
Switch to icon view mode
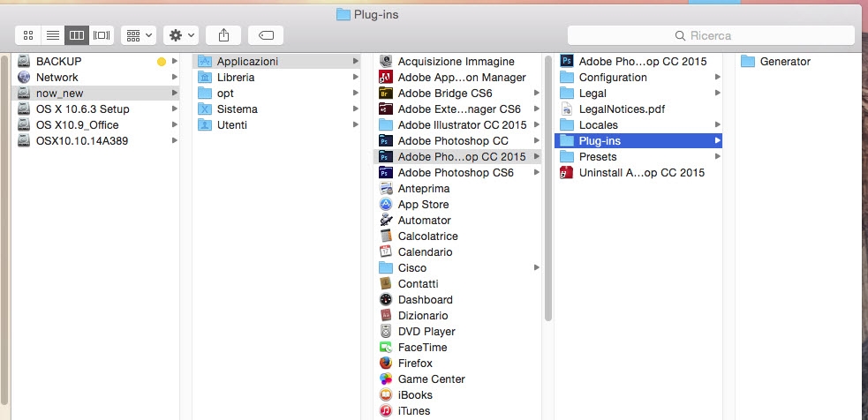(x=27, y=34)
